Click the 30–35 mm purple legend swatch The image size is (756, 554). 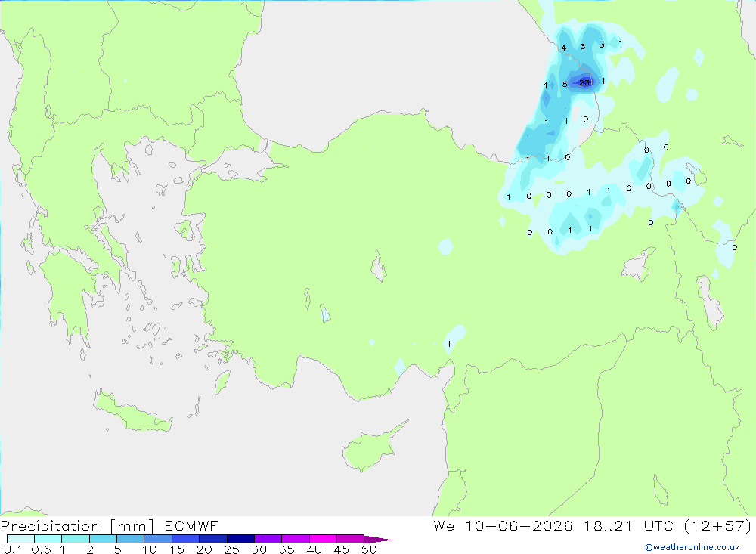pos(268,539)
